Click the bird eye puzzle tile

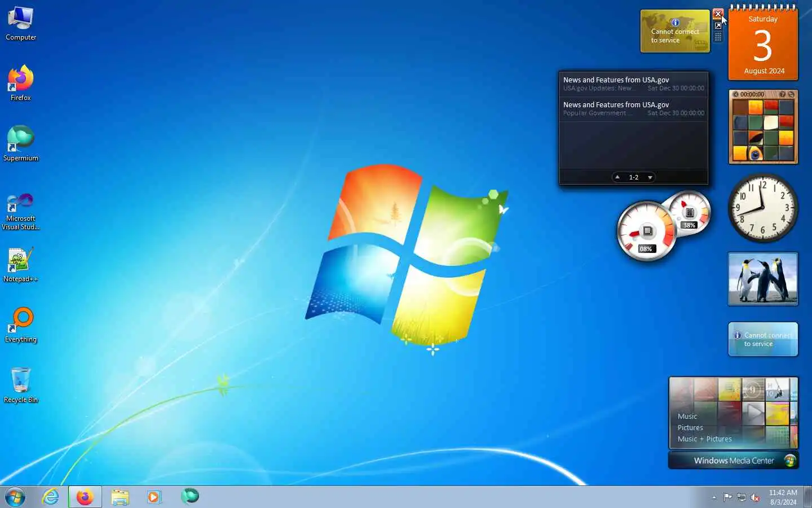point(756,152)
